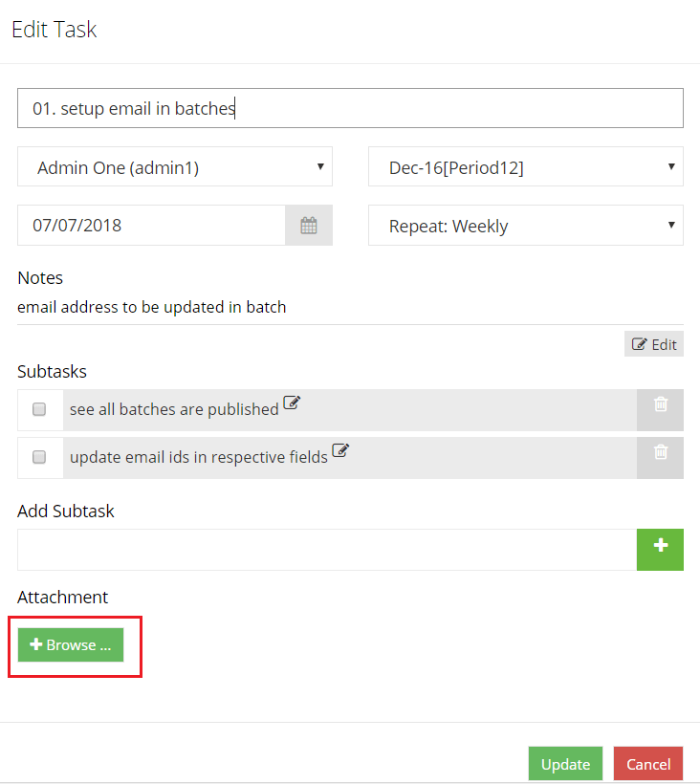
Task: Click the Edit notes button
Action: click(x=654, y=344)
